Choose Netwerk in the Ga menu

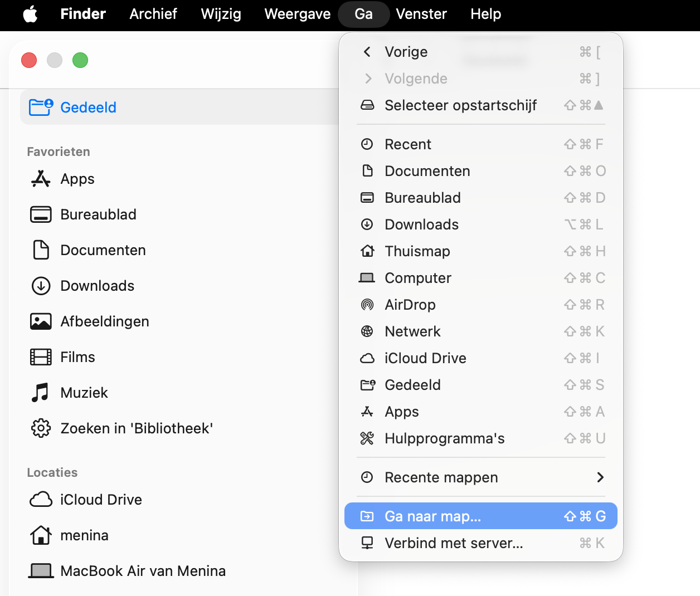coord(481,331)
